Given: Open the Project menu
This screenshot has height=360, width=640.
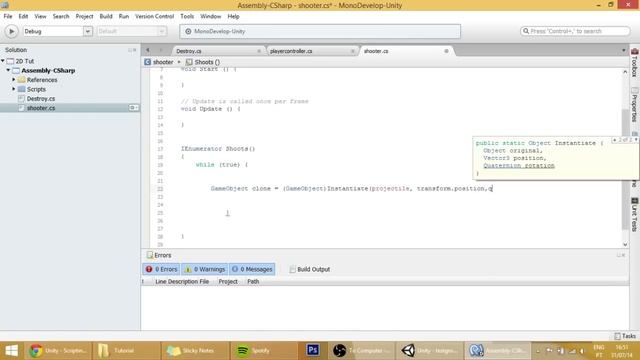Looking at the screenshot, I should point(84,16).
